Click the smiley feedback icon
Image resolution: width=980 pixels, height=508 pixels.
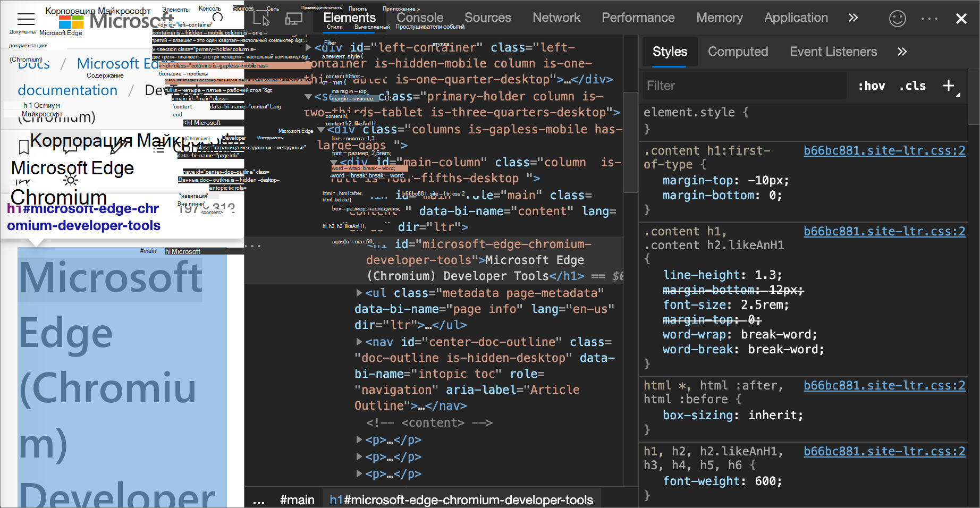pyautogui.click(x=898, y=19)
